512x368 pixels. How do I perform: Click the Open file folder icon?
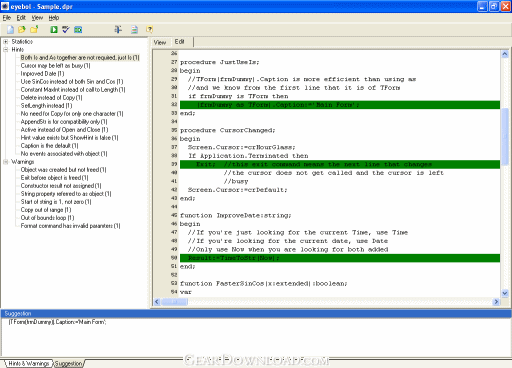pyautogui.click(x=22, y=30)
